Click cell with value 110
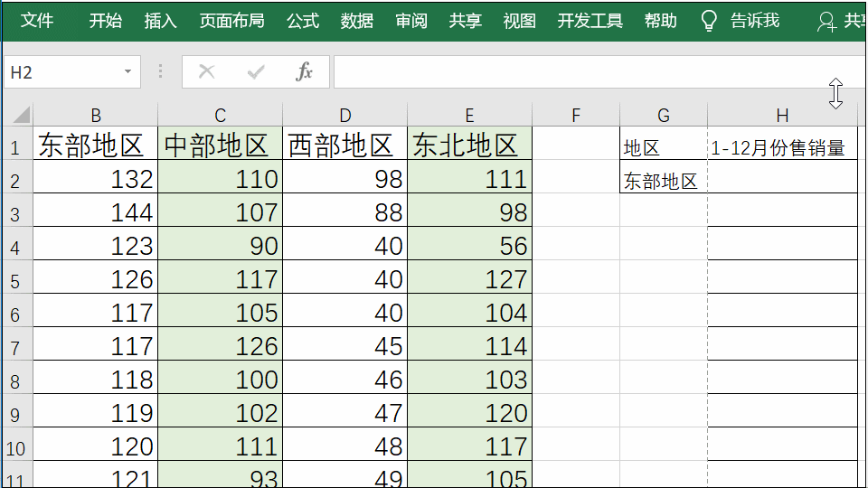Image resolution: width=868 pixels, height=488 pixels. (x=221, y=178)
